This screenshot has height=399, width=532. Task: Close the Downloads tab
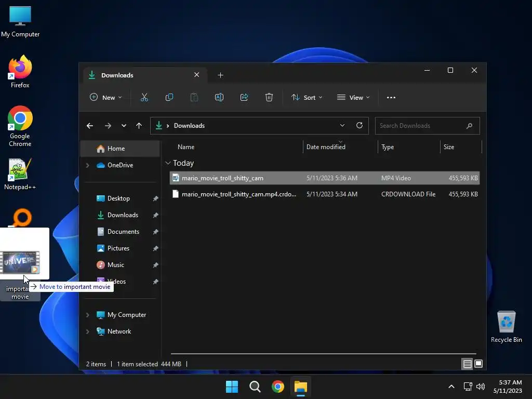(x=196, y=75)
